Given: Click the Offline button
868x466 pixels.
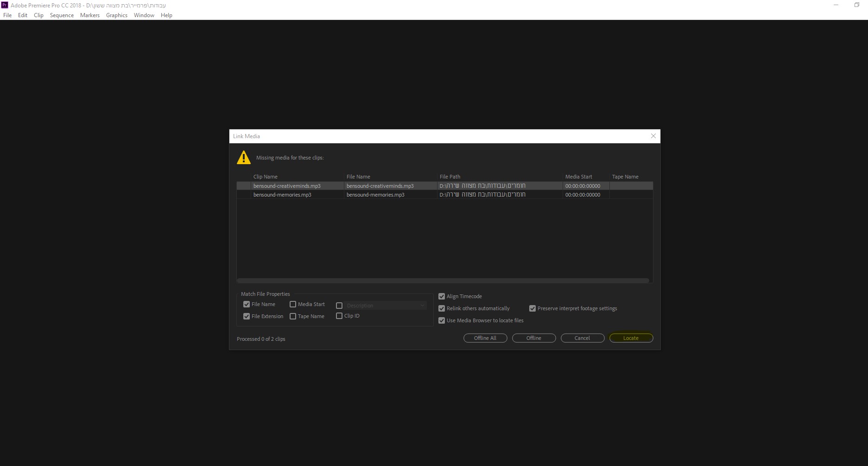Looking at the screenshot, I should click(534, 338).
